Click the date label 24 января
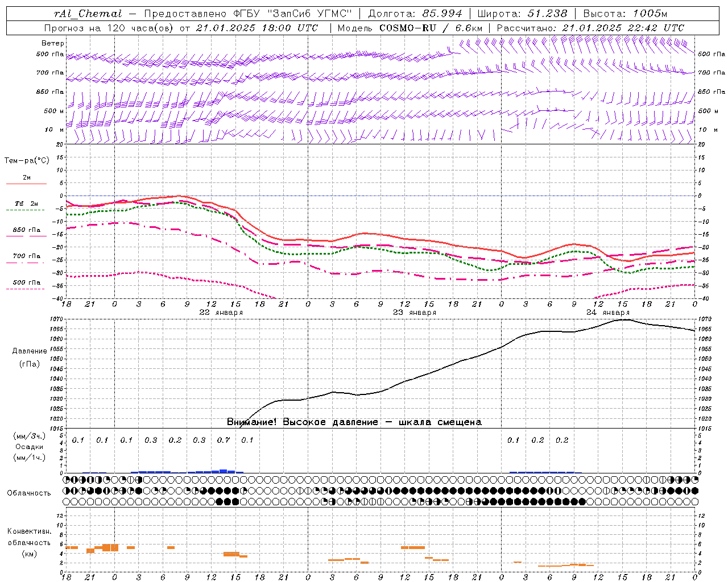Viewport: 728px width, 582px height. [608, 312]
